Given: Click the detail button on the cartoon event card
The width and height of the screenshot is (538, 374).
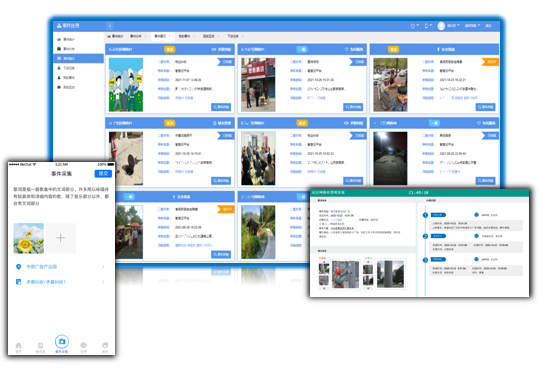Looking at the screenshot, I should pos(221,107).
